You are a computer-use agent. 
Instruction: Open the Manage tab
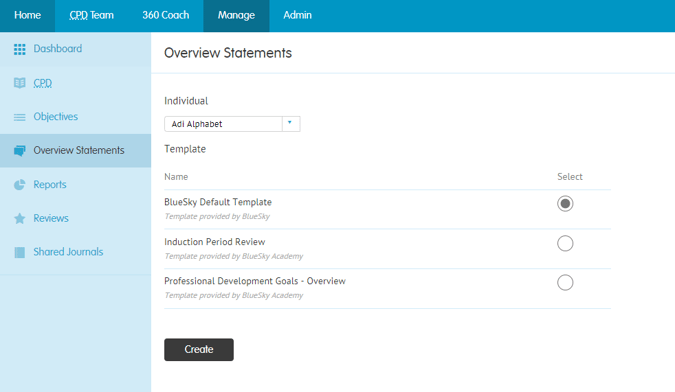tap(236, 15)
